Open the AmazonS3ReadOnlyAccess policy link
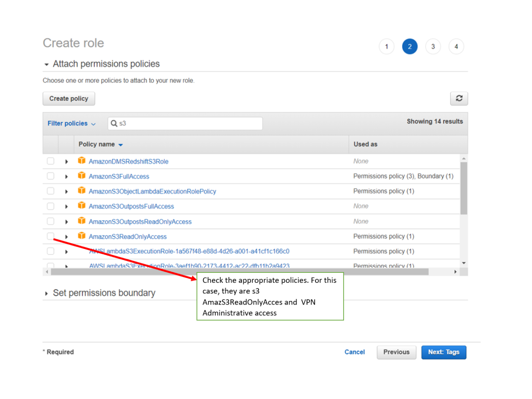This screenshot has width=532, height=399. pyautogui.click(x=127, y=237)
